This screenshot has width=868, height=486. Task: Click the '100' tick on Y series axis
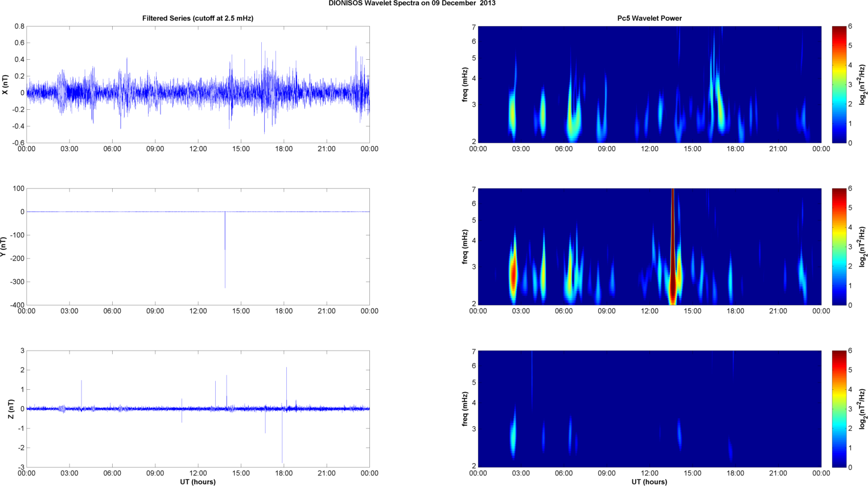click(x=19, y=188)
